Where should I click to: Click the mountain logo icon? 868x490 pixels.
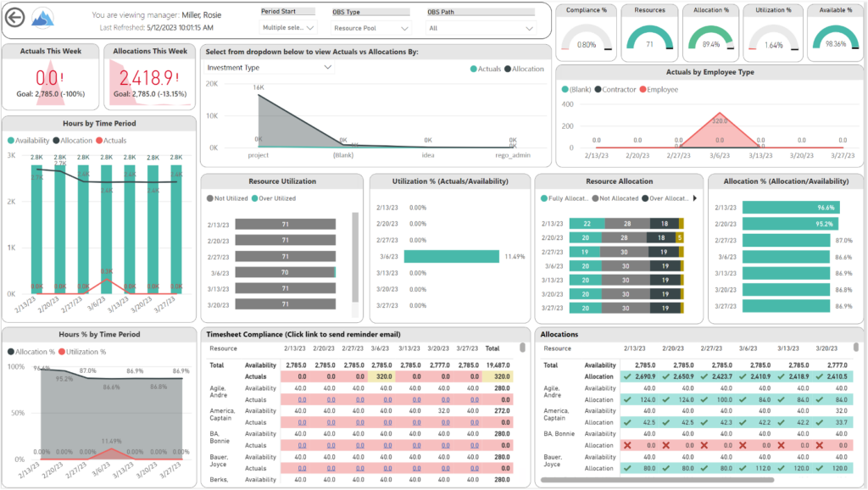[x=43, y=16]
